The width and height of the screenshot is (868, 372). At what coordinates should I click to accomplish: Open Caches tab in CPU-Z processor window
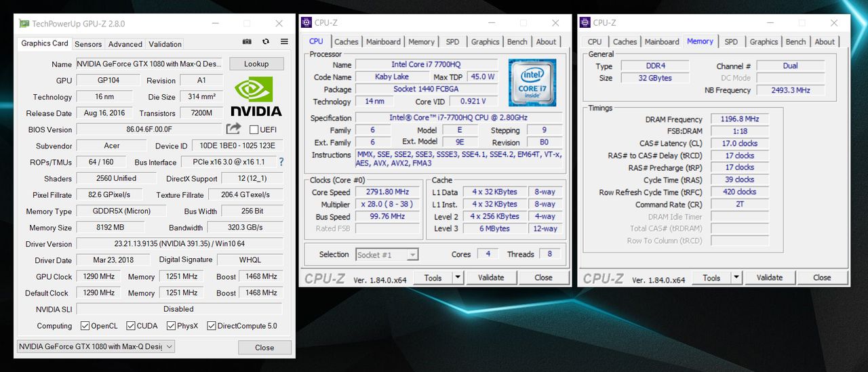click(x=347, y=41)
